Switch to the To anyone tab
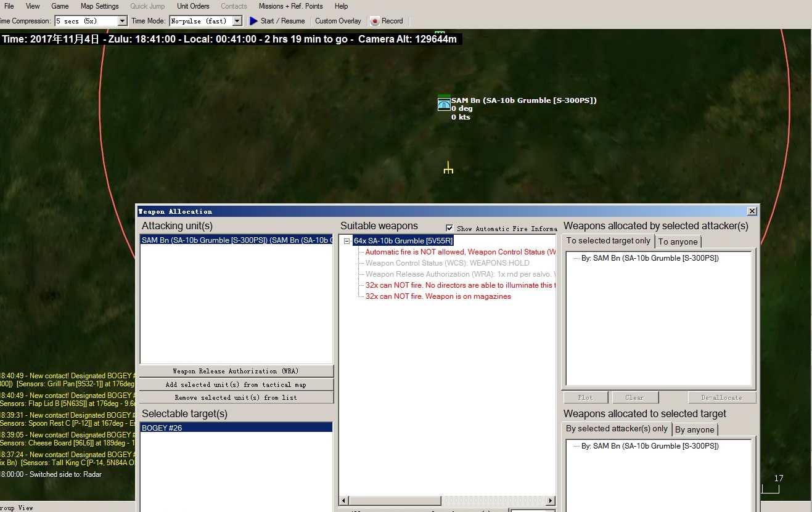Viewport: 812px width, 512px height. [x=678, y=242]
